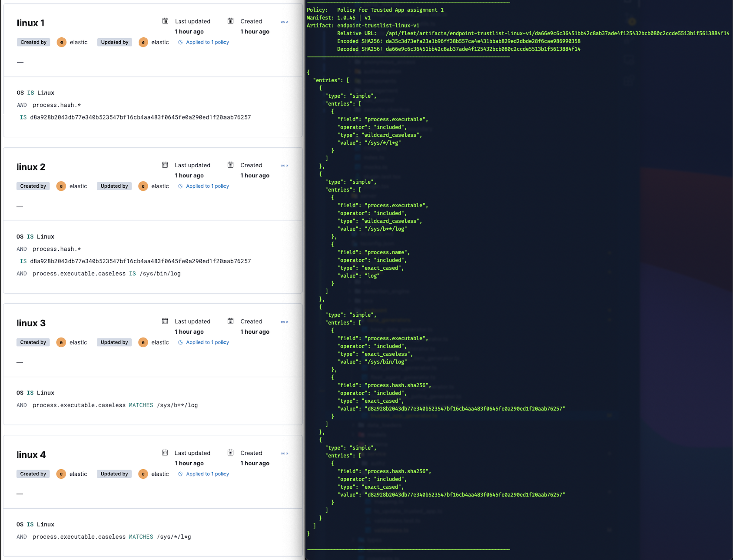Screen dimensions: 733x560
Task: Open actions menu for linux 4 card
Action: 284,454
